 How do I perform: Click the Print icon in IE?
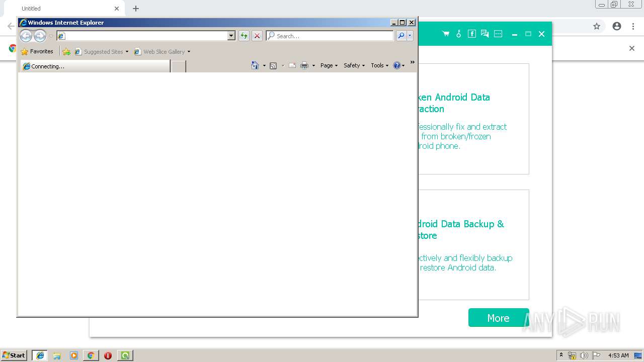point(304,65)
